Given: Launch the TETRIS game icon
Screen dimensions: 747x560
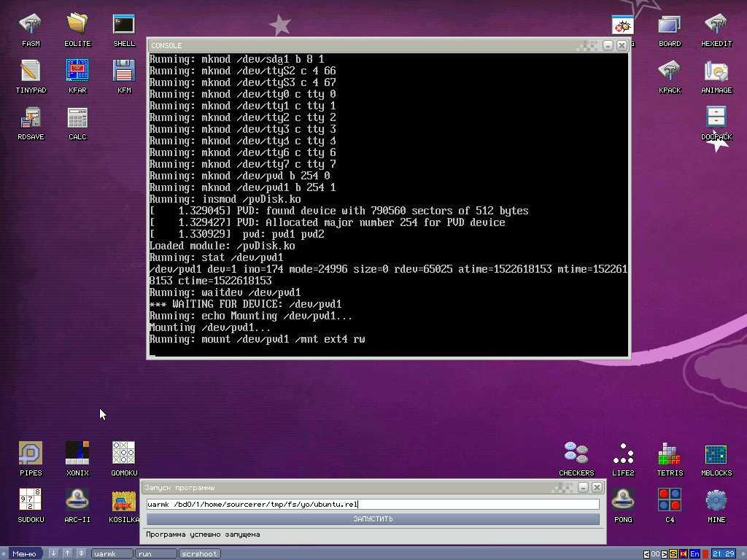Looking at the screenshot, I should [x=670, y=454].
